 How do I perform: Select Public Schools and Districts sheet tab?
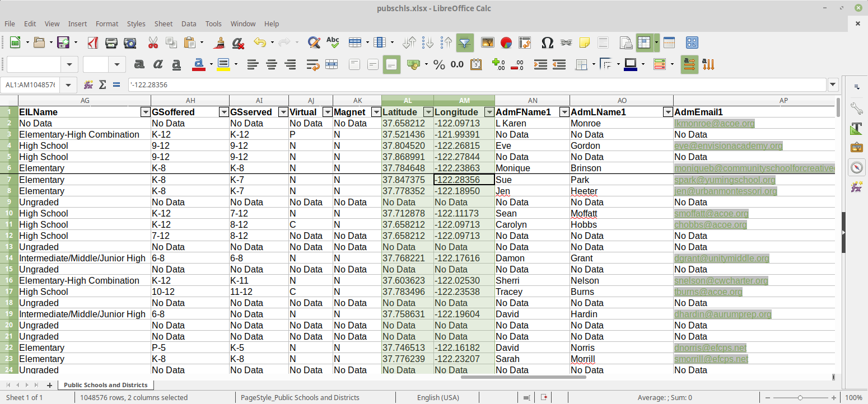[x=106, y=385]
